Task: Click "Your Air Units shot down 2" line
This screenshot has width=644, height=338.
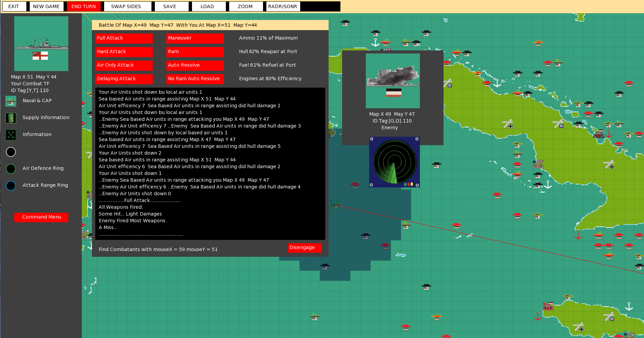Action: [x=130, y=153]
